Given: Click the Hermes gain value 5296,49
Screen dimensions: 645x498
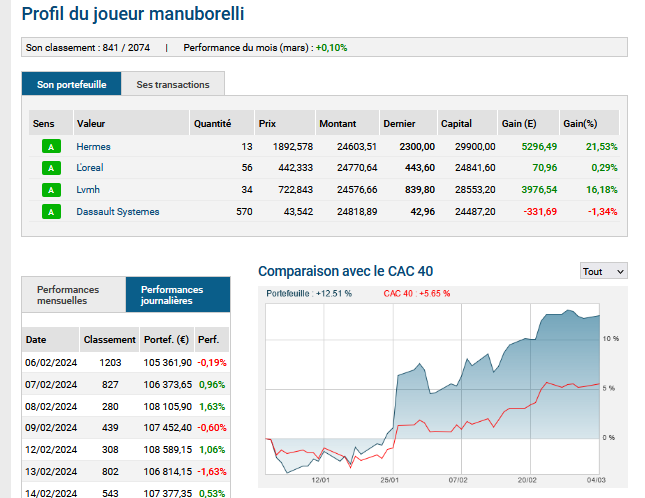Looking at the screenshot, I should [x=539, y=147].
